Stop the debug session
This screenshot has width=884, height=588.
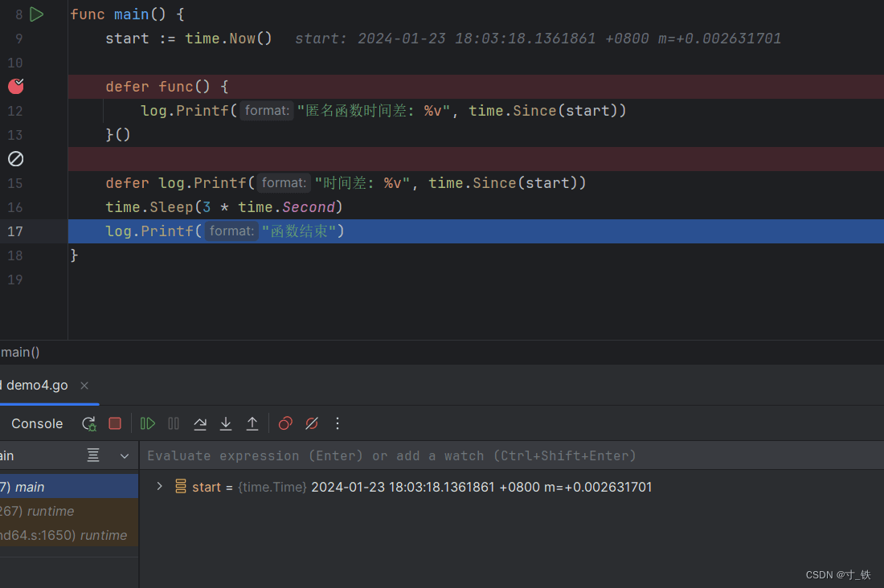click(115, 423)
